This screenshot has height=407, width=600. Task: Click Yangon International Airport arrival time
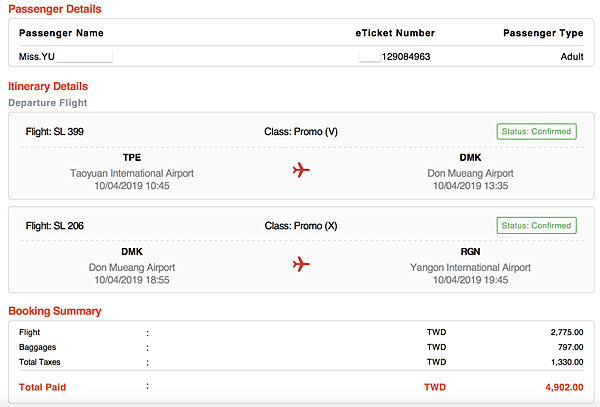click(470, 280)
